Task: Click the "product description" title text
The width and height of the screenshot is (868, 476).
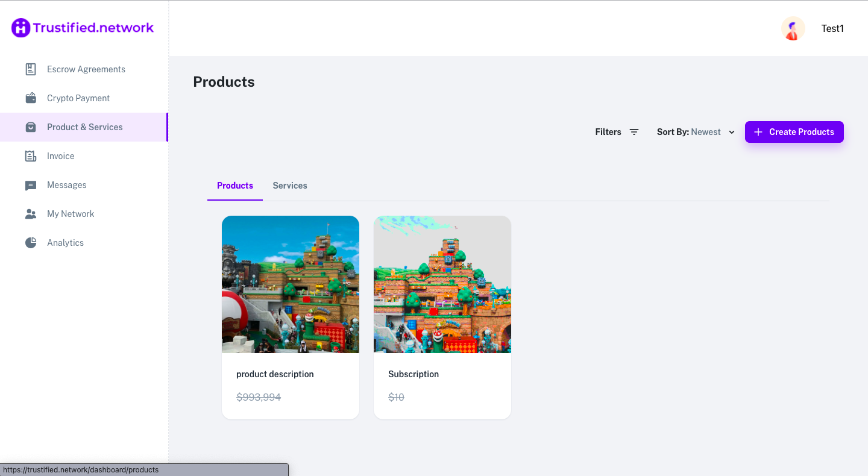Action: (x=275, y=374)
